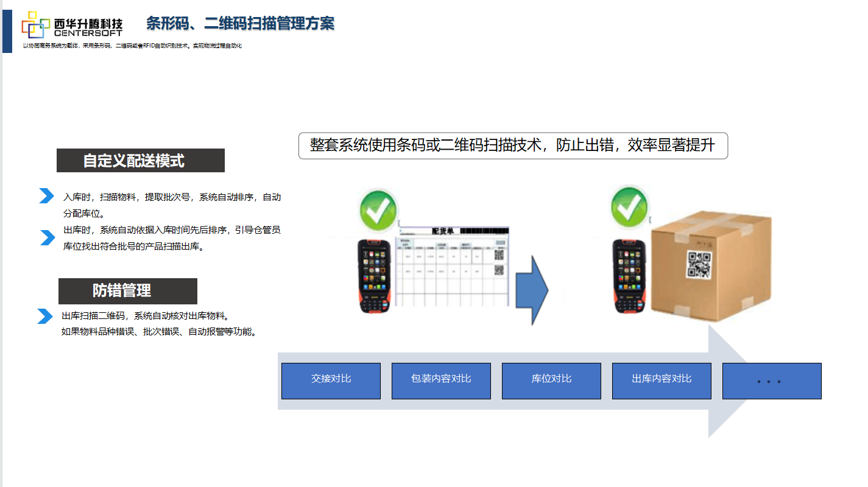Select the blue chevron beside 入库时 text
This screenshot has width=868, height=487.
tap(46, 196)
